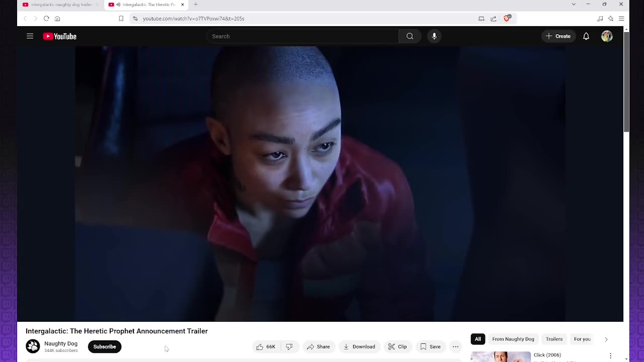Click the screen icon in address bar
Image resolution: width=644 pixels, height=362 pixels.
[x=481, y=19]
